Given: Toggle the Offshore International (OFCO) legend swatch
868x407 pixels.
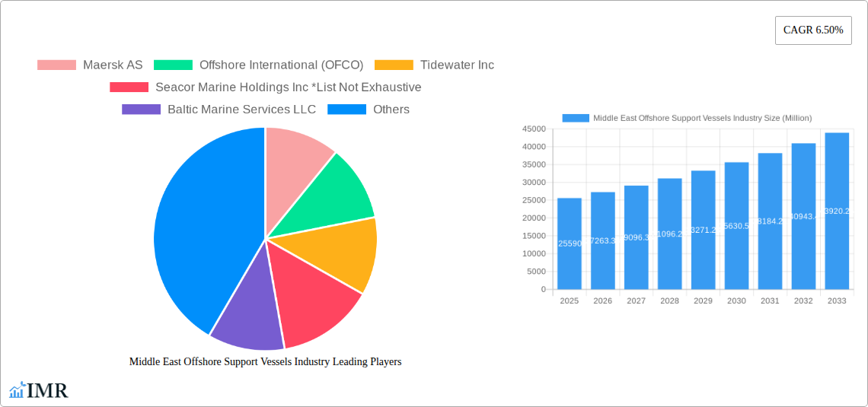Looking at the screenshot, I should pos(173,65).
